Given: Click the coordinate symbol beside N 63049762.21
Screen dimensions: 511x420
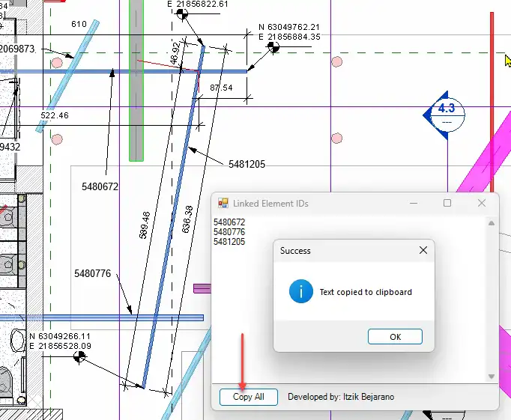Looking at the screenshot, I should 273,46.
